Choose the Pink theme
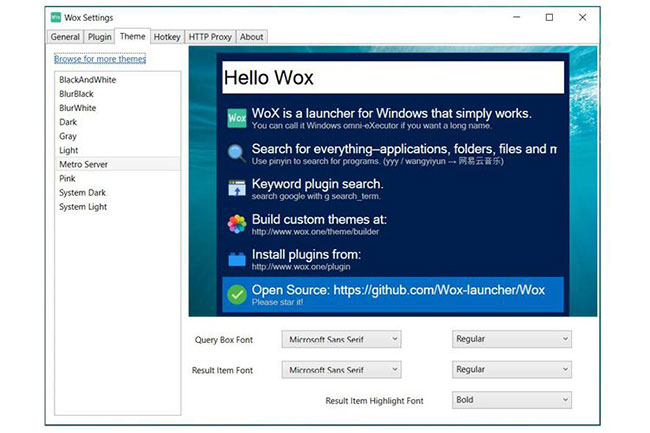The height and width of the screenshot is (433, 650). (x=118, y=178)
